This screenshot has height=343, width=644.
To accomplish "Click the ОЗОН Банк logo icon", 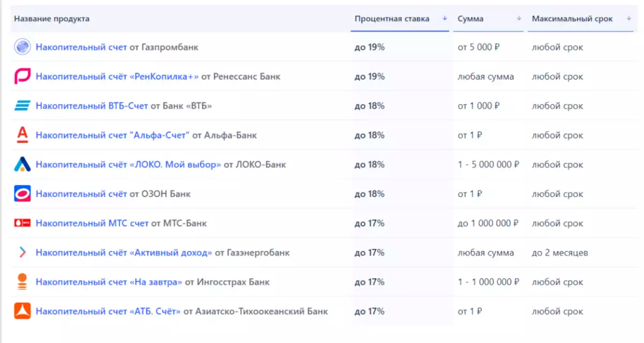I will click(x=23, y=194).
